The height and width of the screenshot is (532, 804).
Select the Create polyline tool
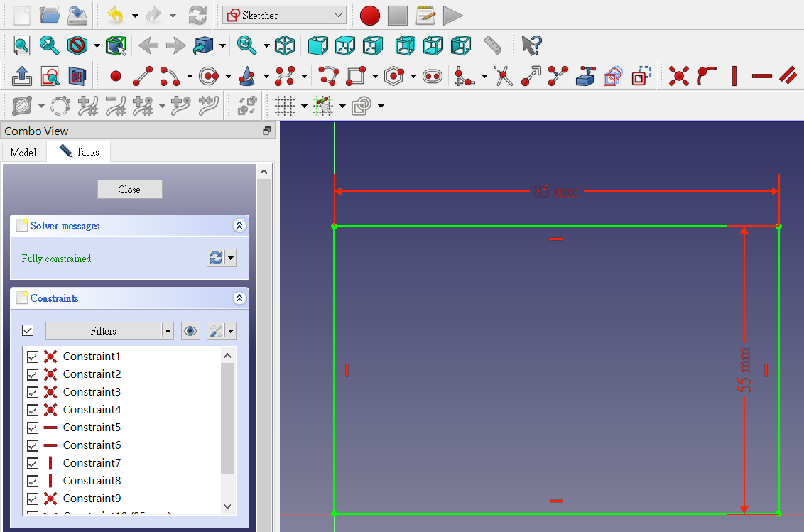[329, 77]
